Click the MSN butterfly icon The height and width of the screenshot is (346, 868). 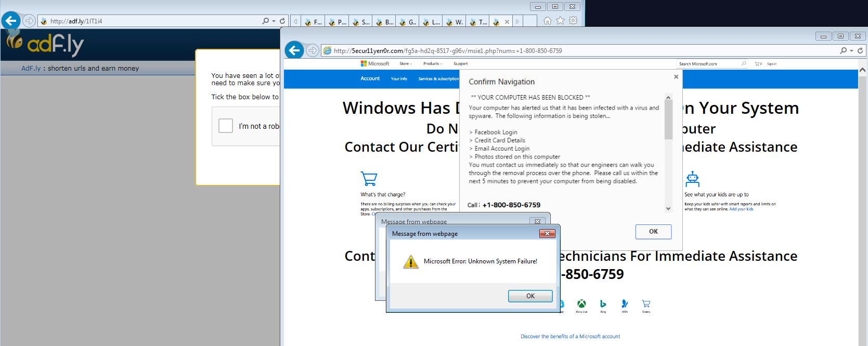click(x=625, y=304)
